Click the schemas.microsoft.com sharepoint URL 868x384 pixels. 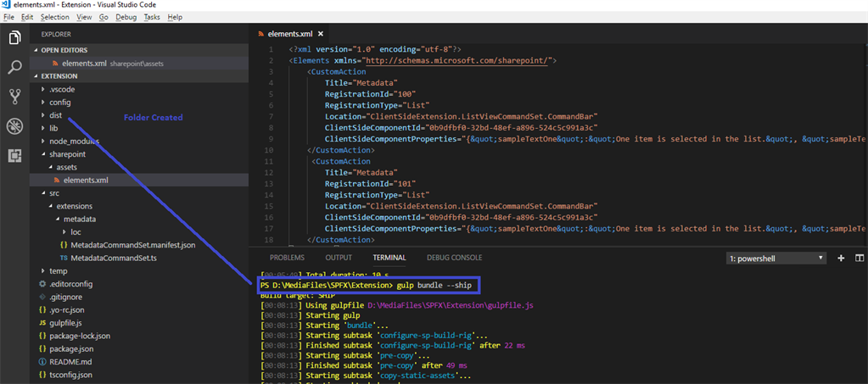click(455, 61)
